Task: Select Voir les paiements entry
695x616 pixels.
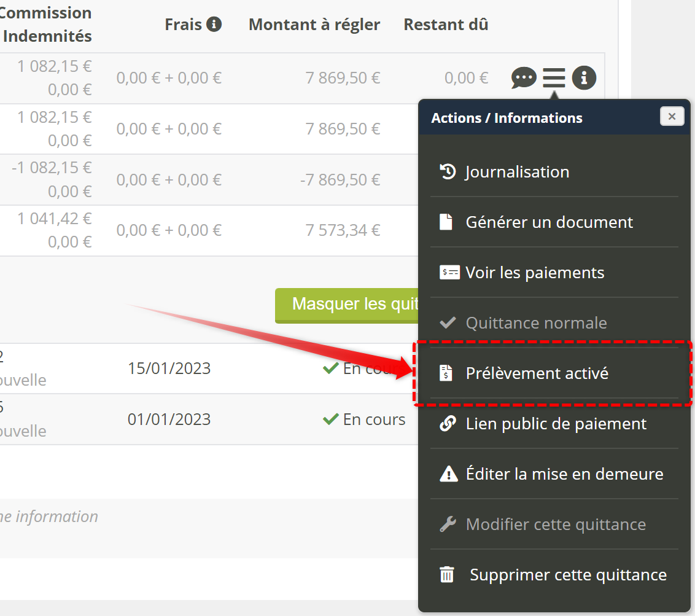Action: 535,273
